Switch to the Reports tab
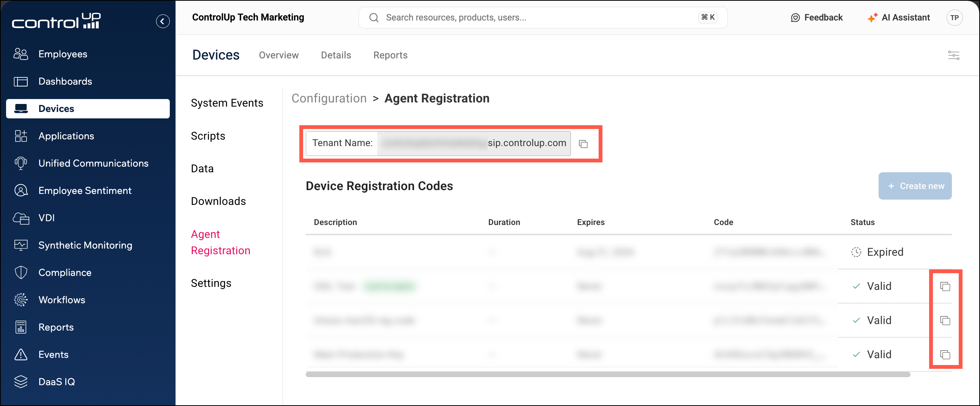 [390, 55]
